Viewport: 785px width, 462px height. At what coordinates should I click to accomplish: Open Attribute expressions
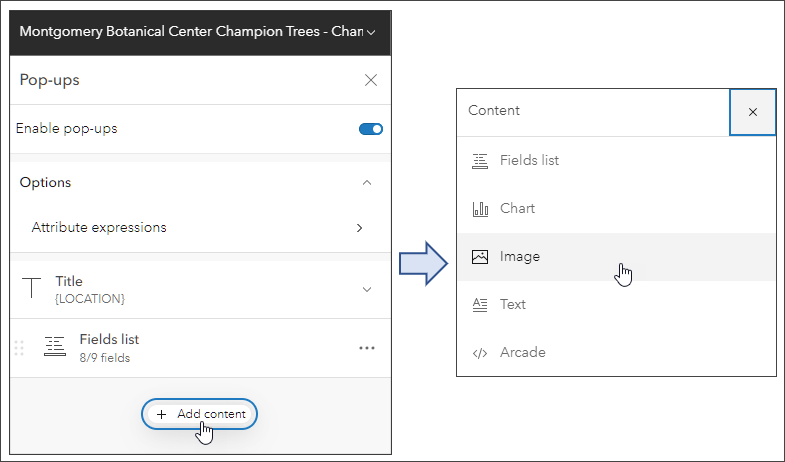click(x=200, y=228)
